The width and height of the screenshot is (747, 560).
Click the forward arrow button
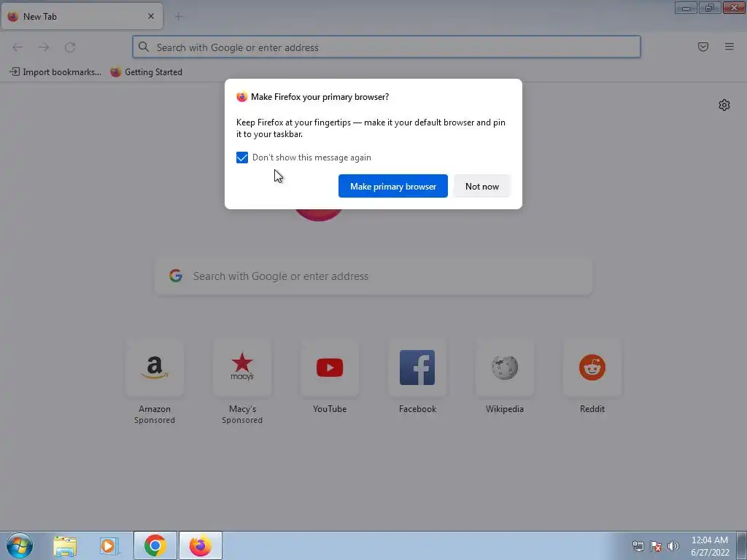(x=44, y=47)
